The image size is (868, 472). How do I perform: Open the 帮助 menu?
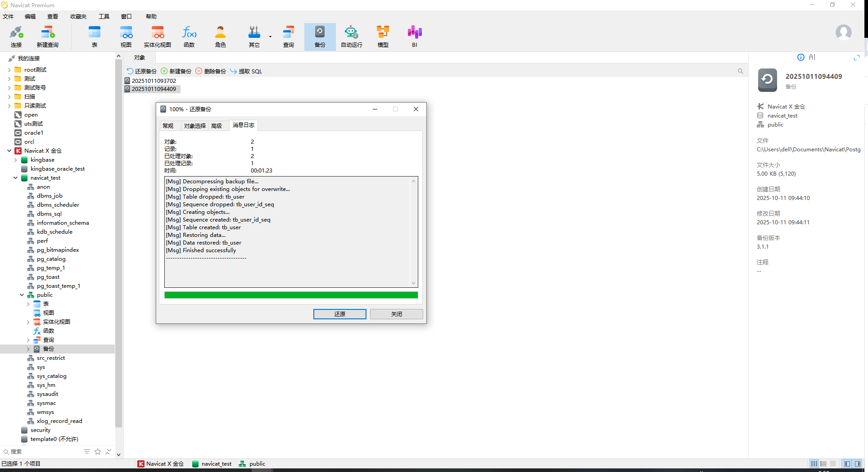click(151, 17)
